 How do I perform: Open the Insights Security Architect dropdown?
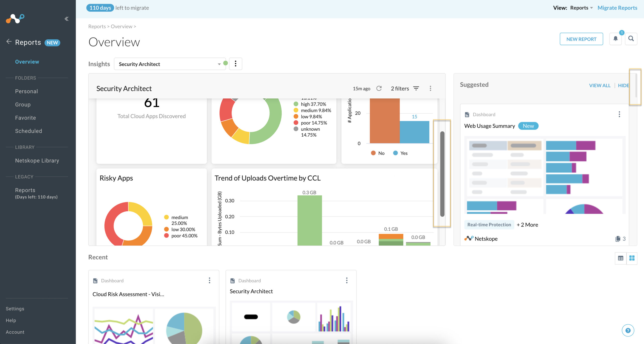click(x=170, y=64)
